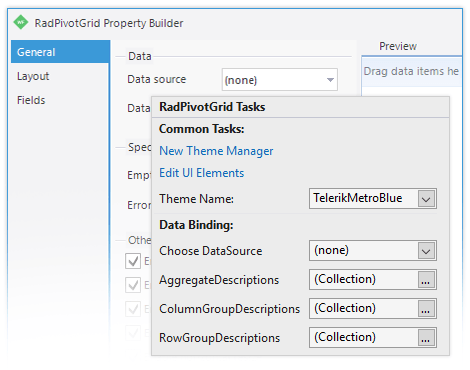The width and height of the screenshot is (470, 370).
Task: Open the Data source dropdown
Action: point(280,80)
